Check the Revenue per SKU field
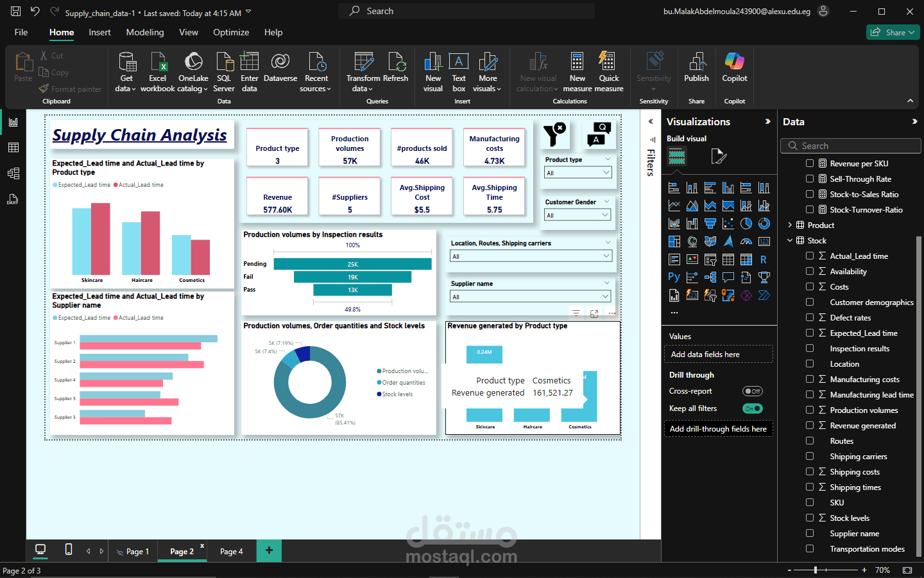The image size is (924, 578). (810, 164)
